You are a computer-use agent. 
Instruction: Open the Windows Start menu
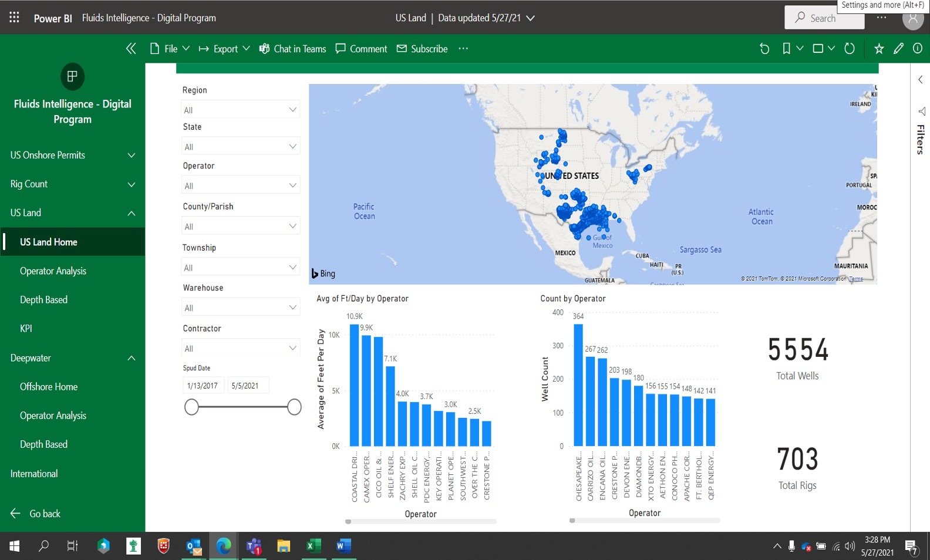coord(15,546)
